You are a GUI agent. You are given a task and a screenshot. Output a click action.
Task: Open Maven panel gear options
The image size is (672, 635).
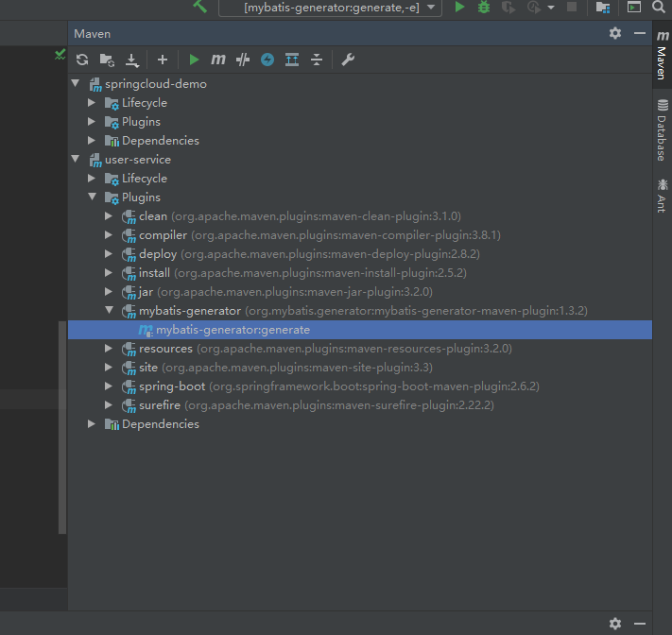tap(615, 33)
